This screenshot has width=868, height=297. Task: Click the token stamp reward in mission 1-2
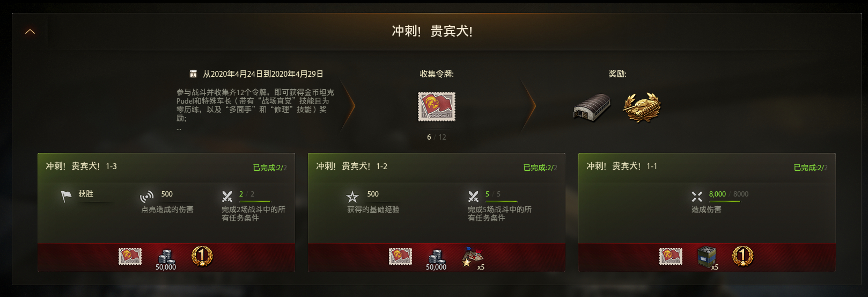coord(400,256)
